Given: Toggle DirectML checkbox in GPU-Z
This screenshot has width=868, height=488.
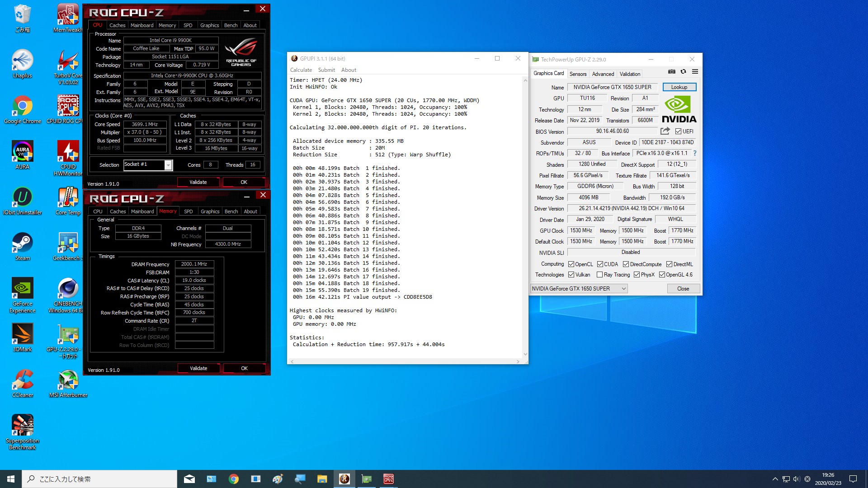Looking at the screenshot, I should click(669, 264).
